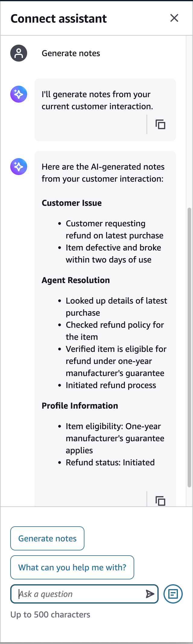Click the "Up to 500 characters" hint
Screen dimensions: 193x644
point(50,614)
